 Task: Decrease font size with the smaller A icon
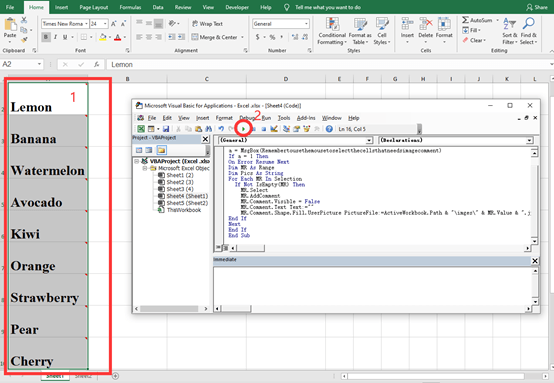123,24
